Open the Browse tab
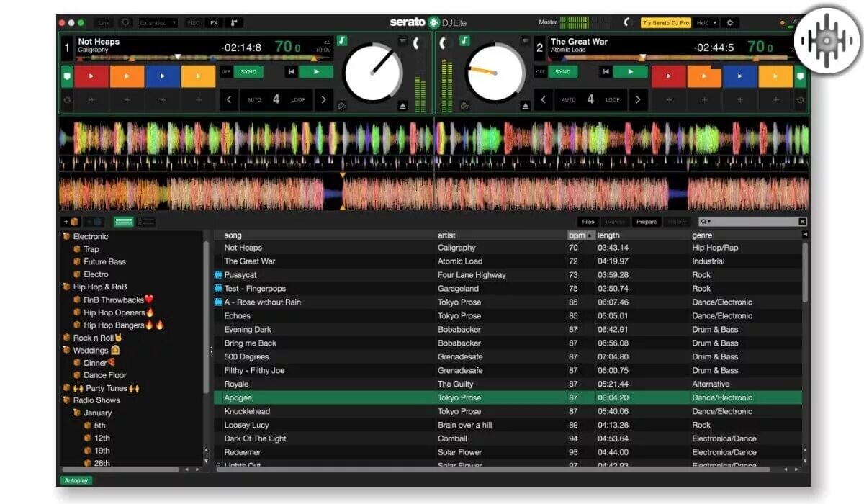Viewport: 864px width, 504px height. tap(615, 222)
